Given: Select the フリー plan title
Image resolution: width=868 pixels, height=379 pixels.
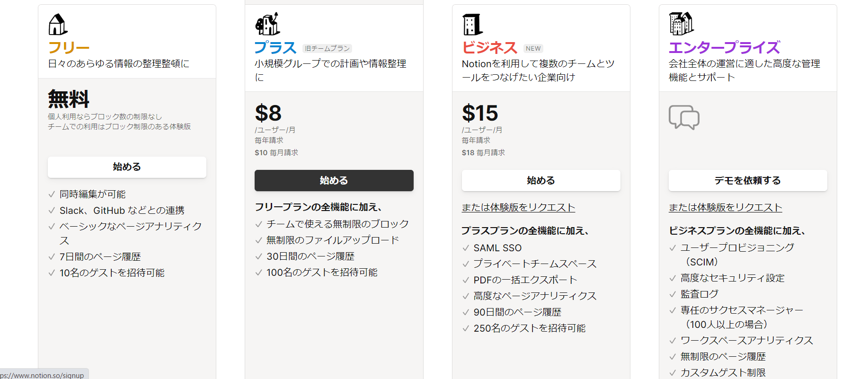Looking at the screenshot, I should pos(69,48).
